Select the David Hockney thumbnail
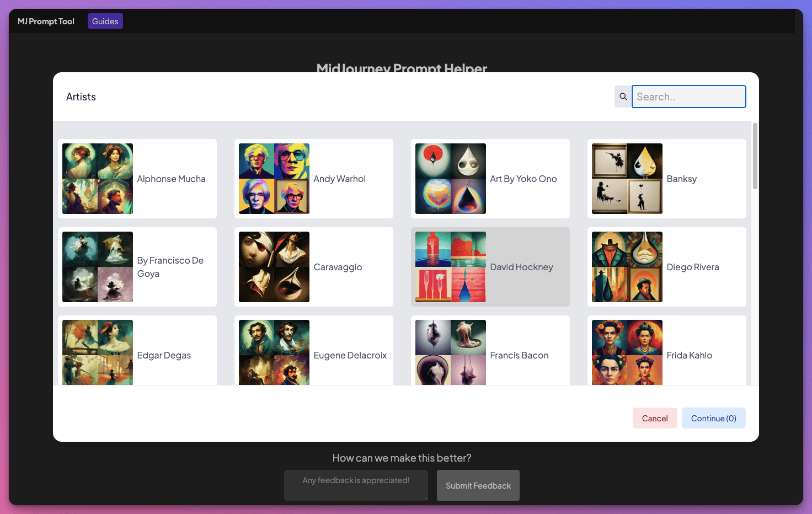This screenshot has width=812, height=514. (x=451, y=267)
